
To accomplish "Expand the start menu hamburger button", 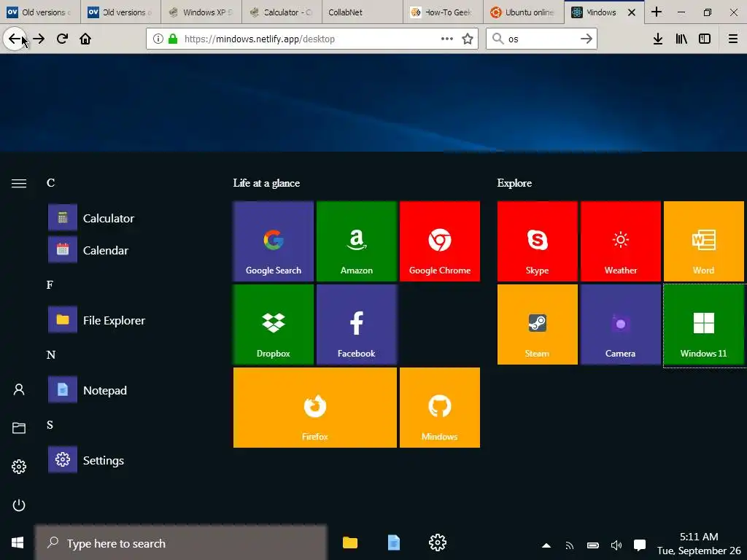I will [19, 183].
